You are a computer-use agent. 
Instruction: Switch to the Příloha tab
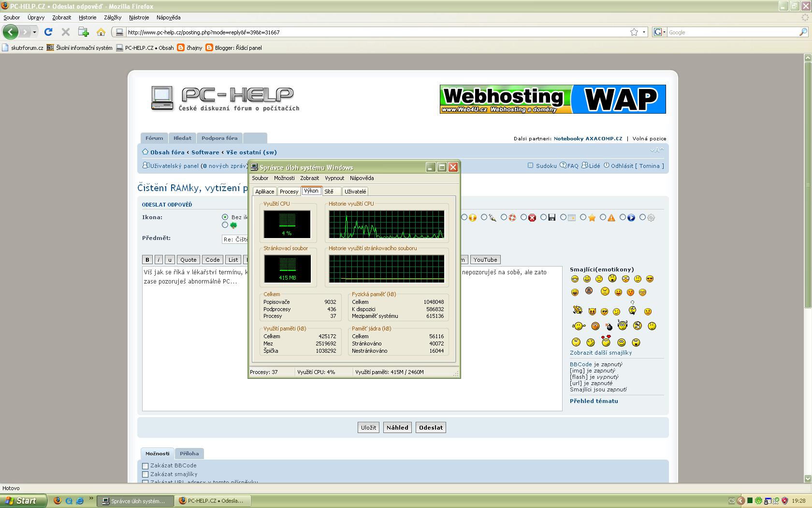click(189, 453)
